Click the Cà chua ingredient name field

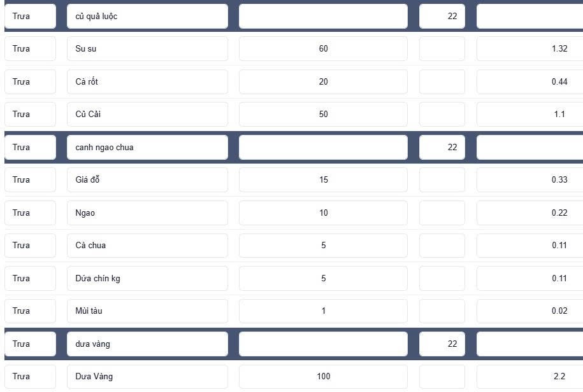147,246
